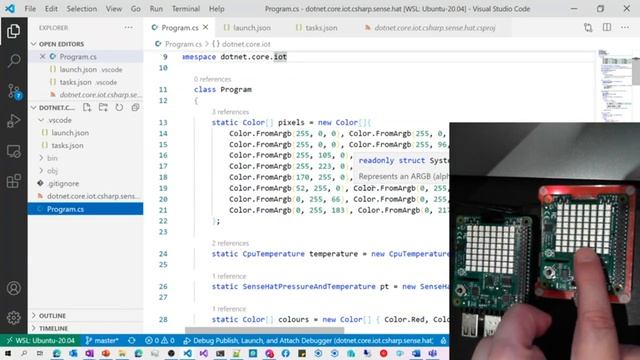This screenshot has height=360, width=640.
Task: Open the Remote Explorer view
Action: click(x=13, y=151)
